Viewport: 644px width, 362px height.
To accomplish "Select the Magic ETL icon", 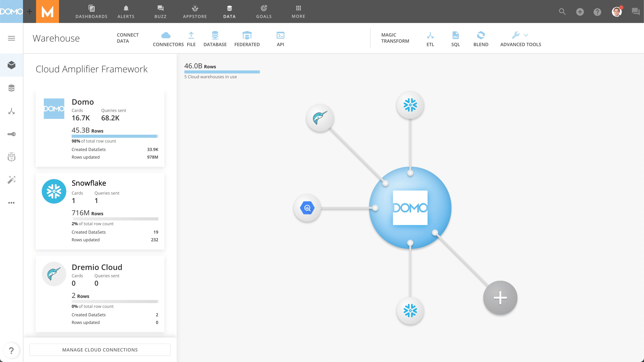I will [x=430, y=35].
